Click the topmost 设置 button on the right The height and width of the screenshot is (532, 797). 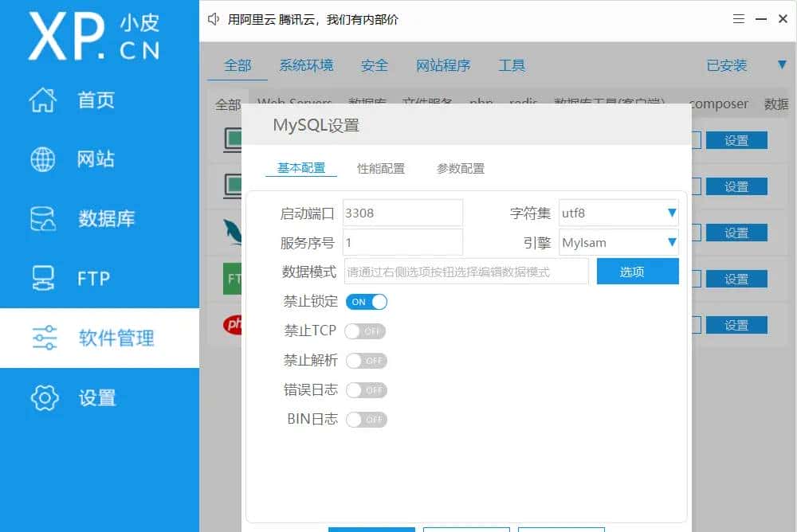(736, 139)
